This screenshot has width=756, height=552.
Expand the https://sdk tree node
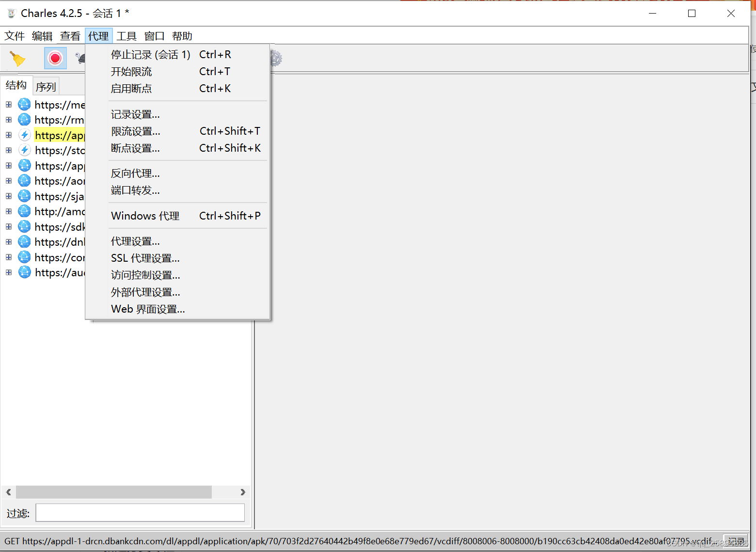pyautogui.click(x=9, y=227)
